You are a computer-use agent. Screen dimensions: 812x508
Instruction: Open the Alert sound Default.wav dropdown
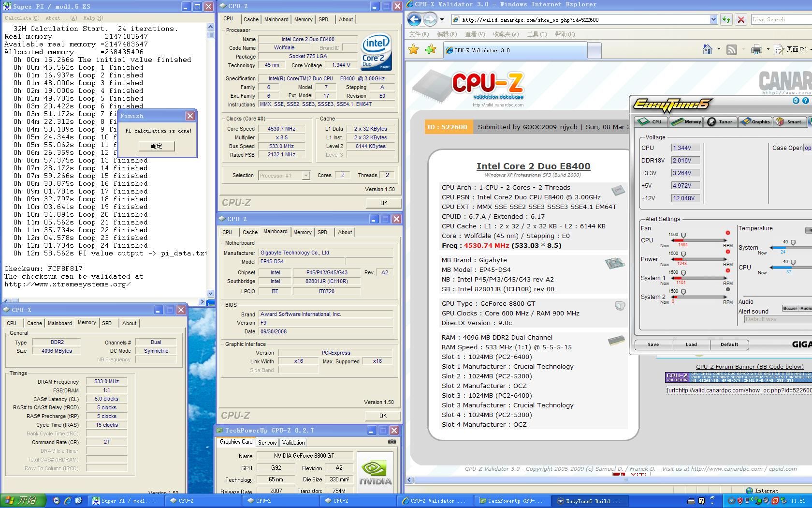tap(777, 319)
